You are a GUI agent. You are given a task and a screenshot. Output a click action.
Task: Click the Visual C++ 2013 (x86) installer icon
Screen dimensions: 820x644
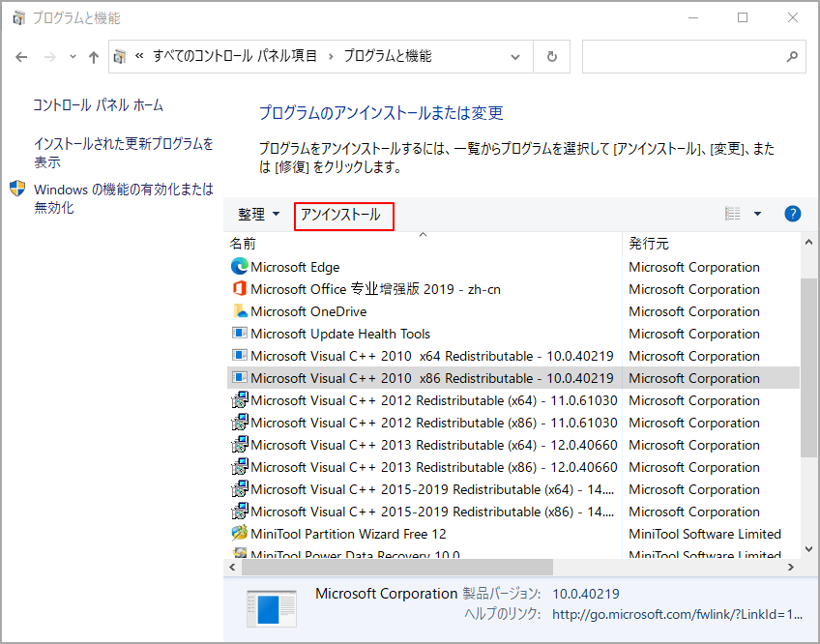pos(240,466)
